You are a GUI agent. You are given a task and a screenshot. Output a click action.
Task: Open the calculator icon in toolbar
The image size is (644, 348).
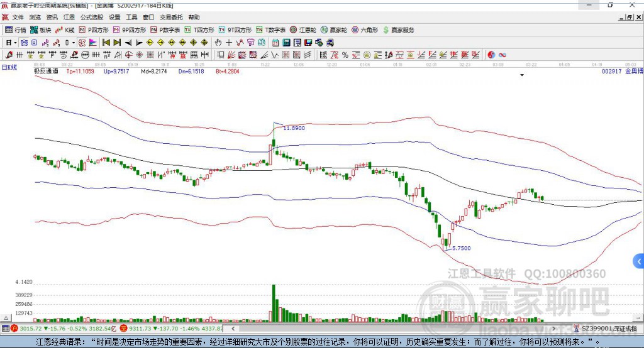click(x=286, y=43)
